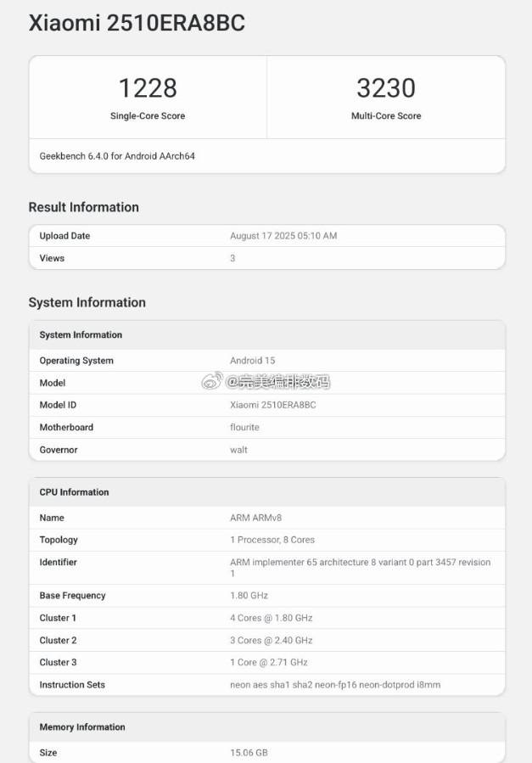
Task: Click the Geekbench 6.4.0 for Android version text
Action: [117, 156]
